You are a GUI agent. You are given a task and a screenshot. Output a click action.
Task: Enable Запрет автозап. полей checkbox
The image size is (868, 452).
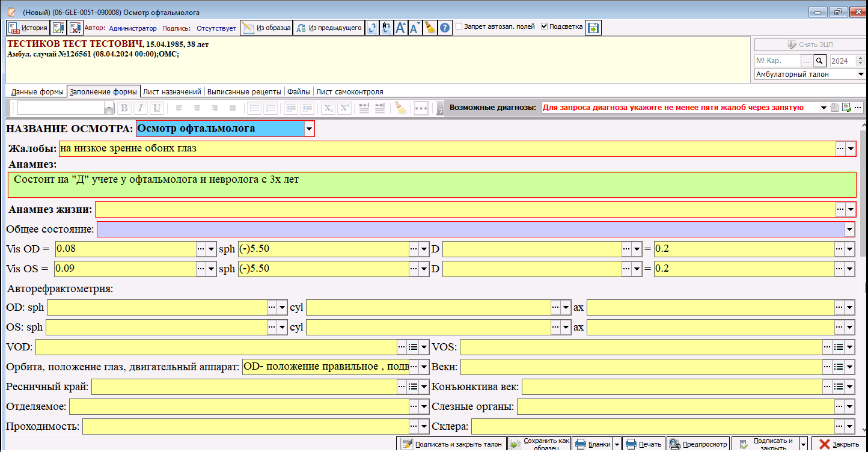click(459, 26)
